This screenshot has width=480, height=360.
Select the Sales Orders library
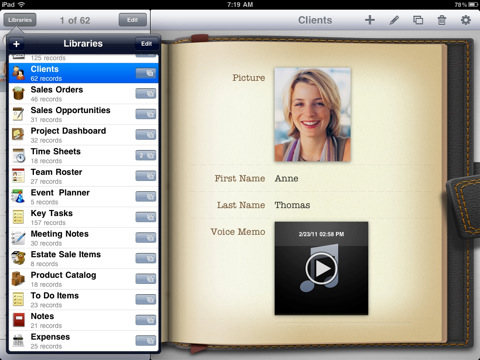[x=83, y=94]
